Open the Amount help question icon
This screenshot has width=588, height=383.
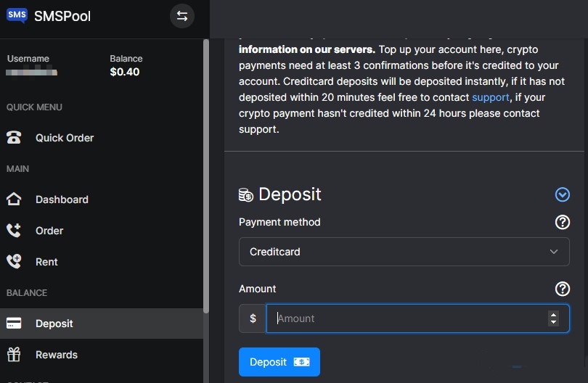tap(562, 289)
